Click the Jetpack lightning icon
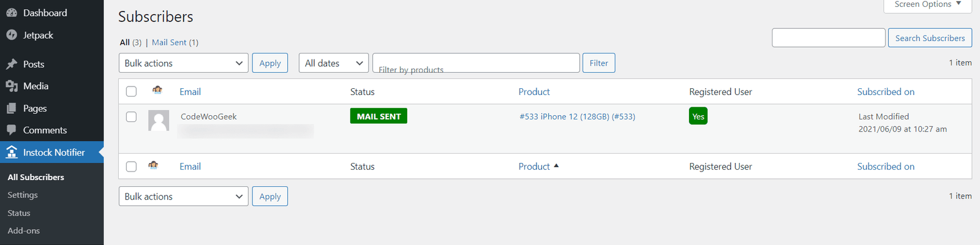Screen dimensions: 980x245 [12, 35]
